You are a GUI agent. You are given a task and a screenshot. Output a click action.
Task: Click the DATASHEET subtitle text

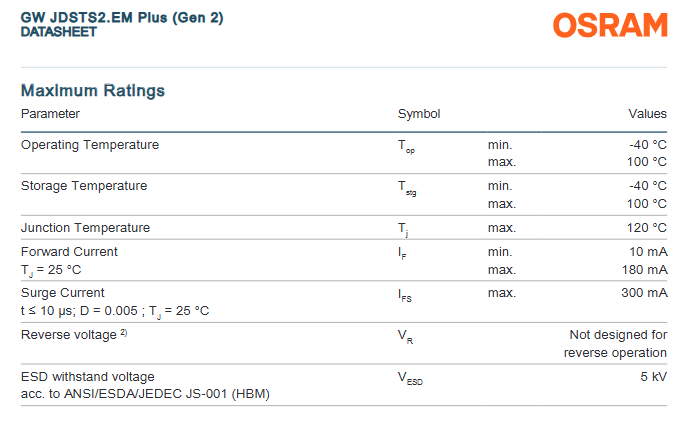click(x=59, y=32)
